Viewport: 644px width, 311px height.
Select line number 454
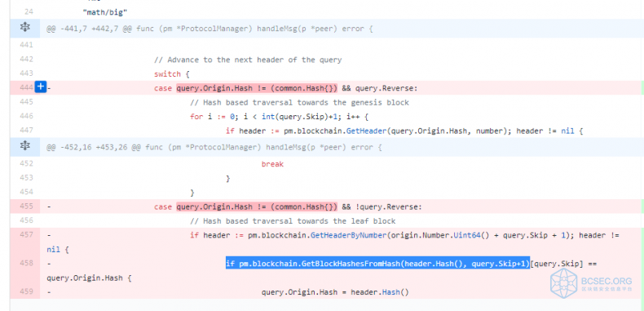(x=26, y=192)
